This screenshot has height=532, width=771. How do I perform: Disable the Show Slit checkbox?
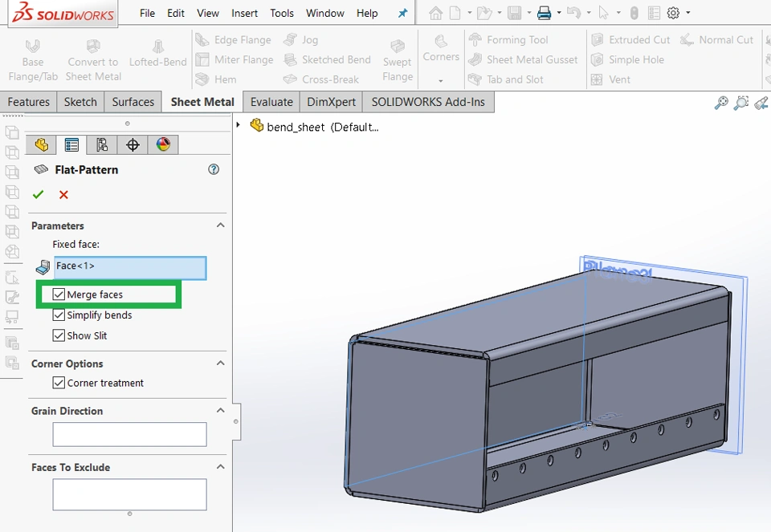tap(59, 335)
